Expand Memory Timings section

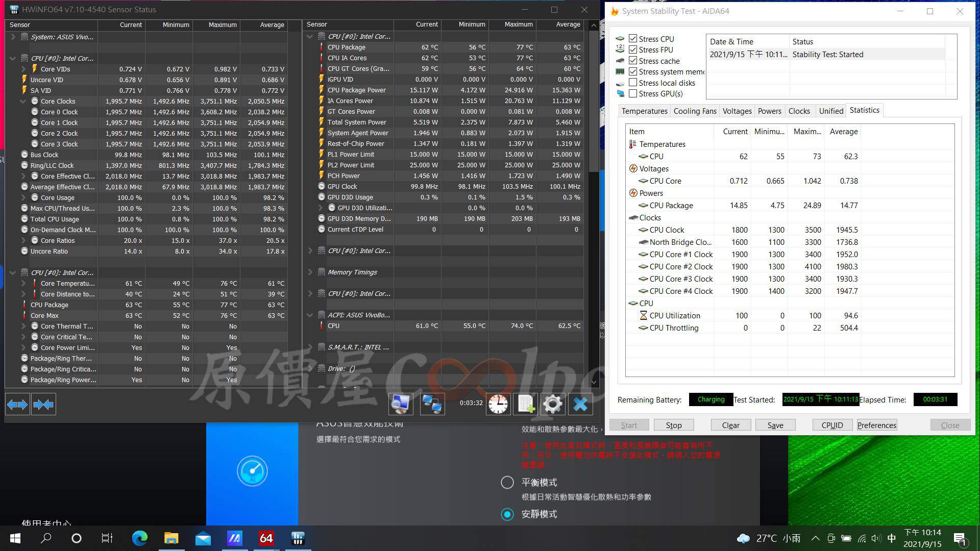[x=310, y=272]
